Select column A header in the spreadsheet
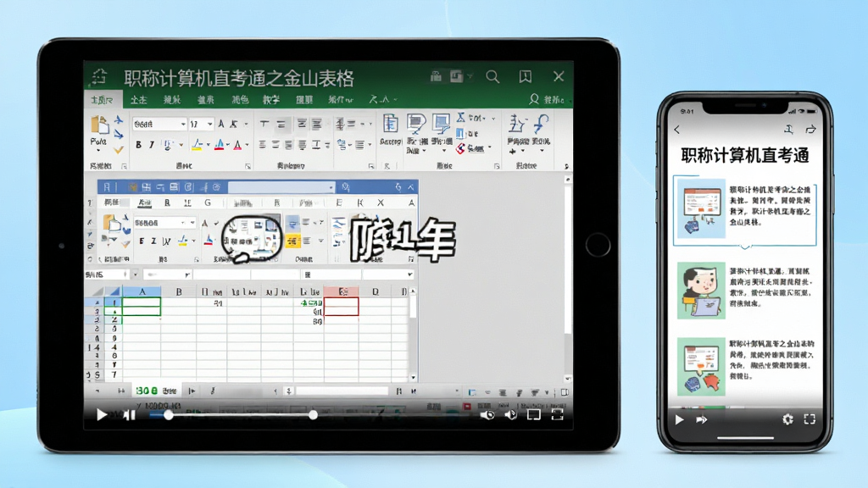The image size is (868, 488). [x=142, y=291]
